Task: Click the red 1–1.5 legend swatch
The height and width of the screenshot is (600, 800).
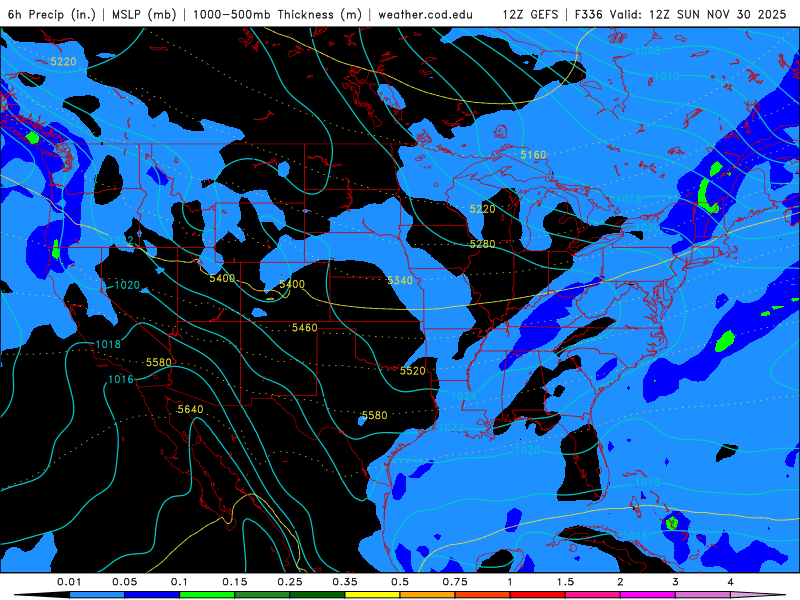Action: 538,595
